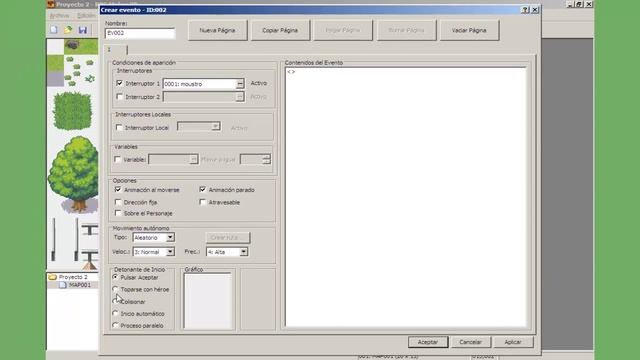Select Inicio automático trigger option
The image size is (640, 360).
115,313
